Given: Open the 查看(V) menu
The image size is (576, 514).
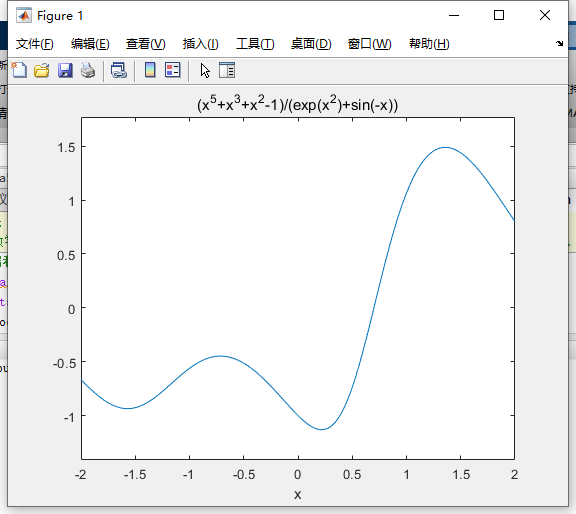Looking at the screenshot, I should [x=145, y=44].
